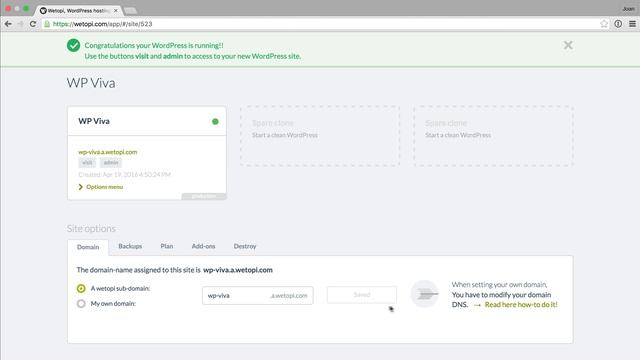
Task: Open the browser extension info icon
Action: click(x=618, y=24)
